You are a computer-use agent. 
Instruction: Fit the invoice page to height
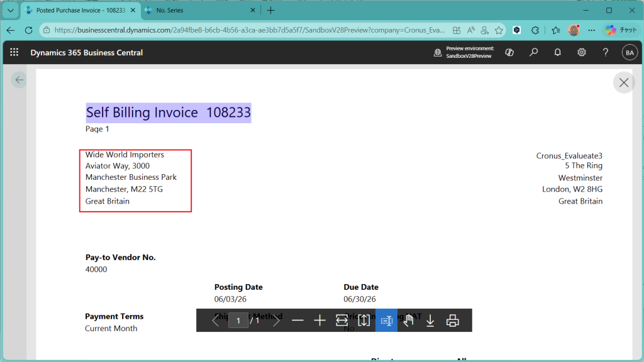pos(364,321)
